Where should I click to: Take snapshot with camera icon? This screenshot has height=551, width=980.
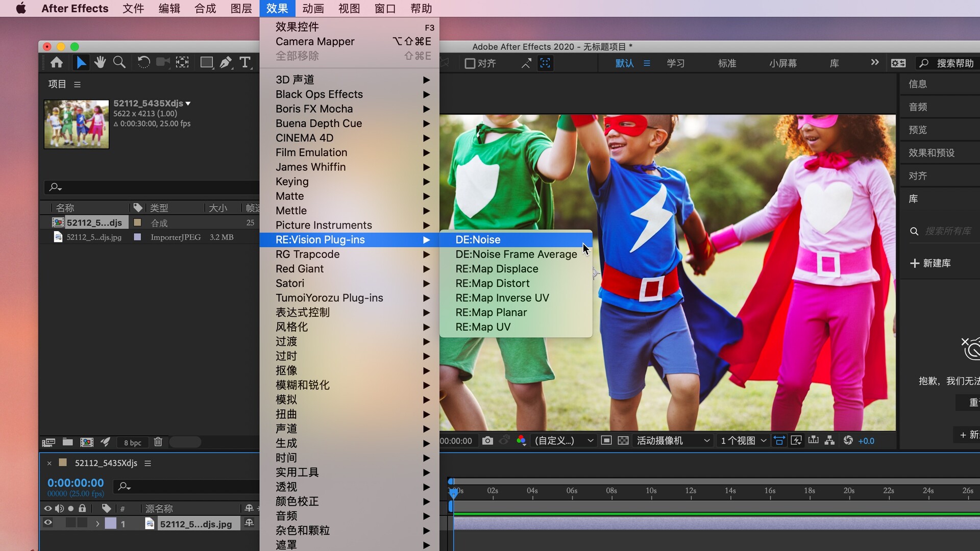[x=487, y=441]
